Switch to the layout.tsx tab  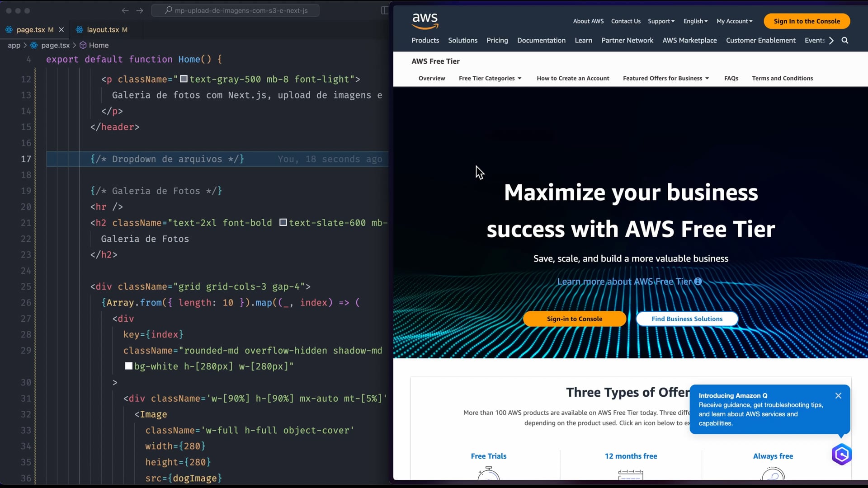click(x=103, y=30)
